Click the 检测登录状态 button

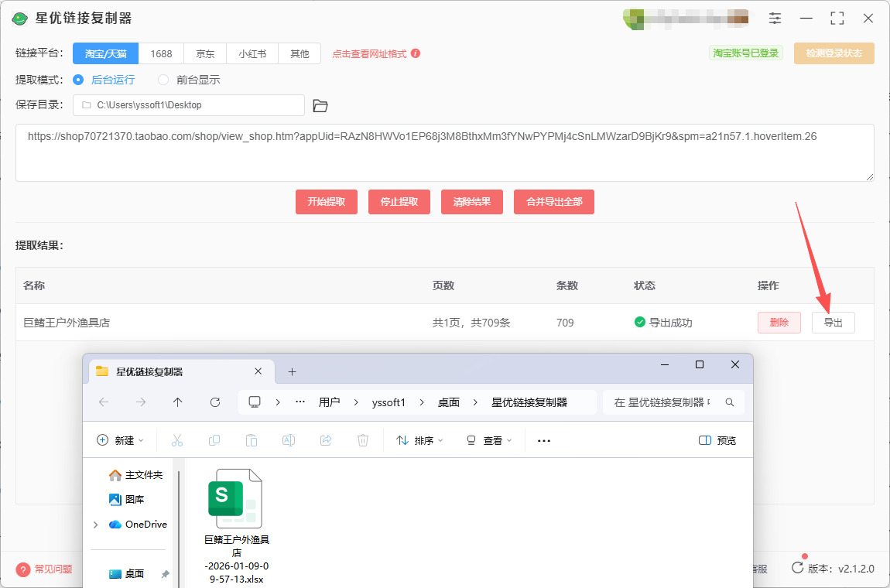coord(834,53)
